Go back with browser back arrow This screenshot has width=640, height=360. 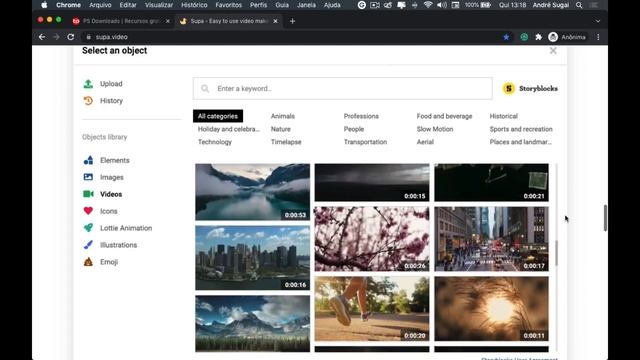pos(42,37)
